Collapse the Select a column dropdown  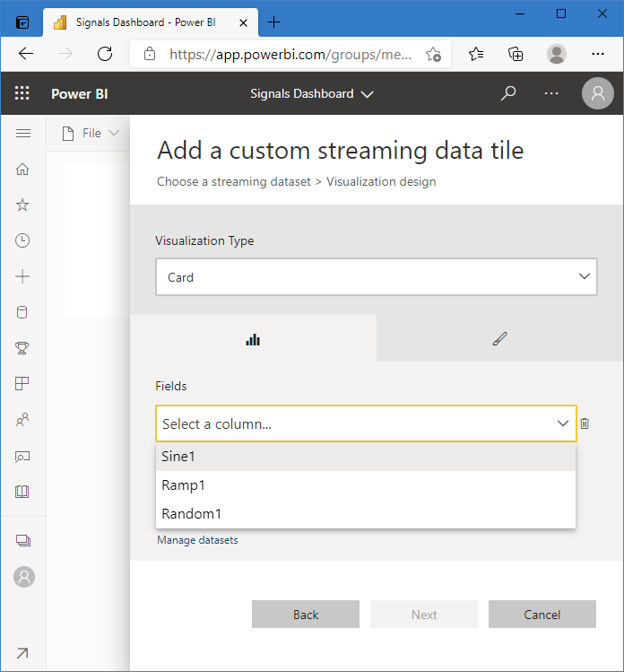pyautogui.click(x=366, y=423)
